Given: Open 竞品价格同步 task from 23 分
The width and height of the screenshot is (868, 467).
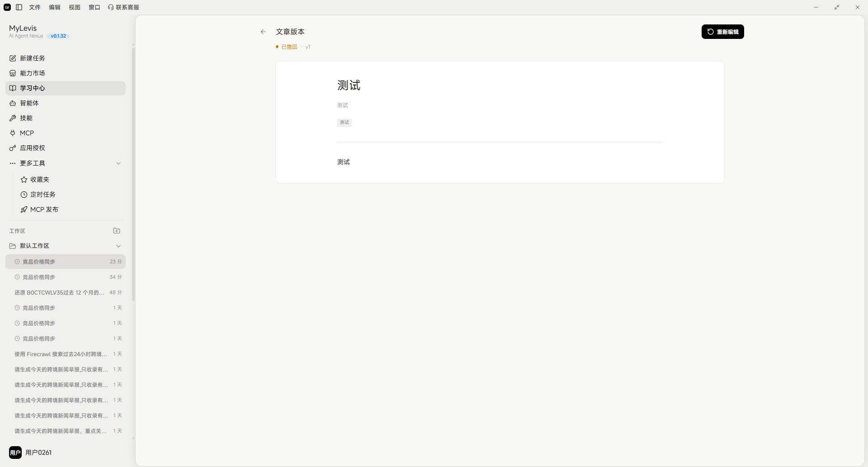Looking at the screenshot, I should pos(66,262).
